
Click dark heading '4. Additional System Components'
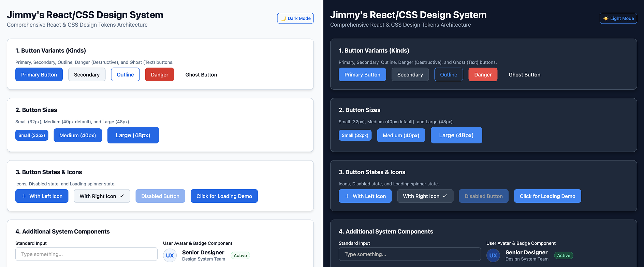pos(386,231)
